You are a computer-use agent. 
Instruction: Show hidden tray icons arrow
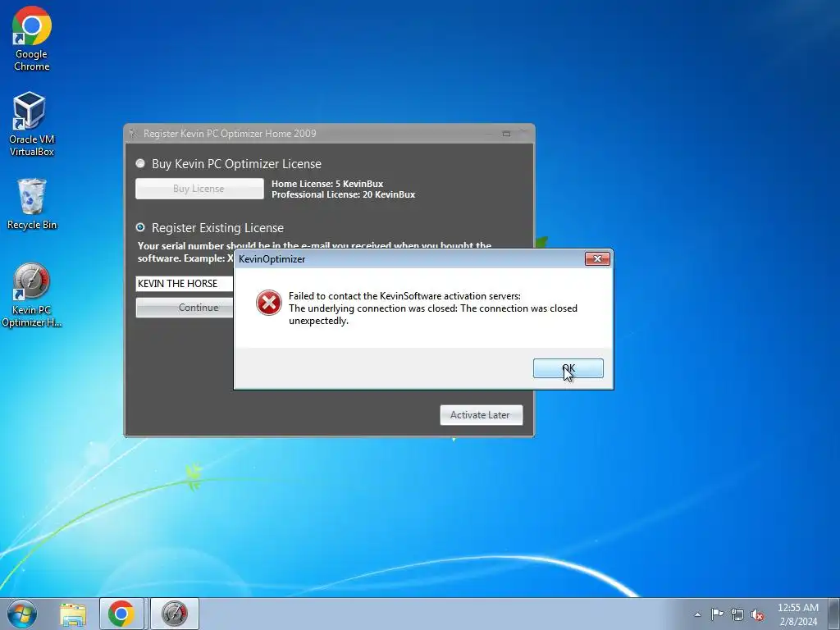[697, 614]
